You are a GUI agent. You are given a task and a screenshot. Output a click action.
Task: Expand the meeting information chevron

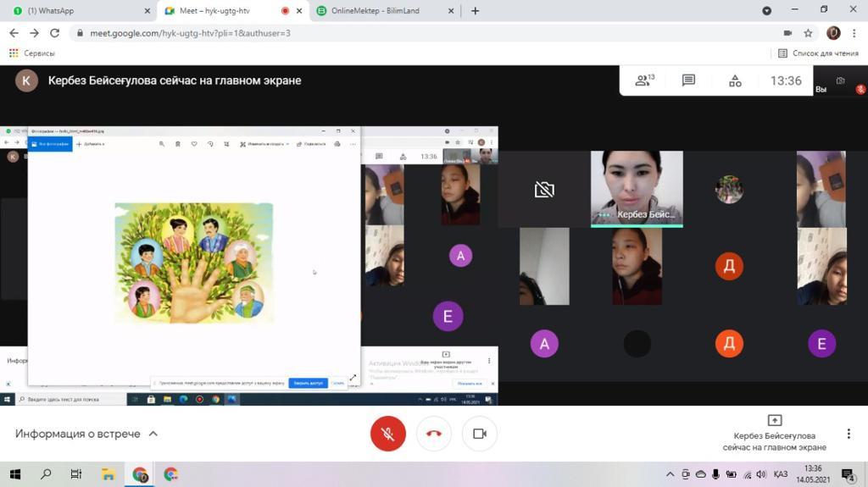point(153,434)
